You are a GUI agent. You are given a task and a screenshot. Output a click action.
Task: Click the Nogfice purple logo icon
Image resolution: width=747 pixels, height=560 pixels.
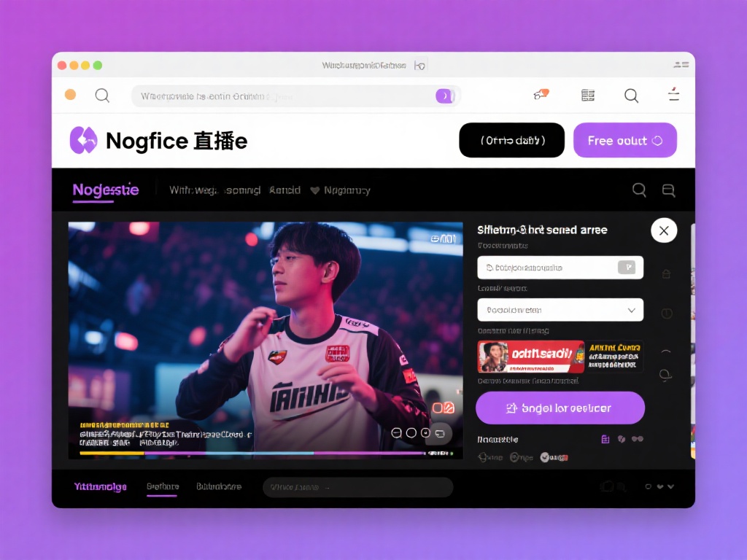click(x=83, y=140)
